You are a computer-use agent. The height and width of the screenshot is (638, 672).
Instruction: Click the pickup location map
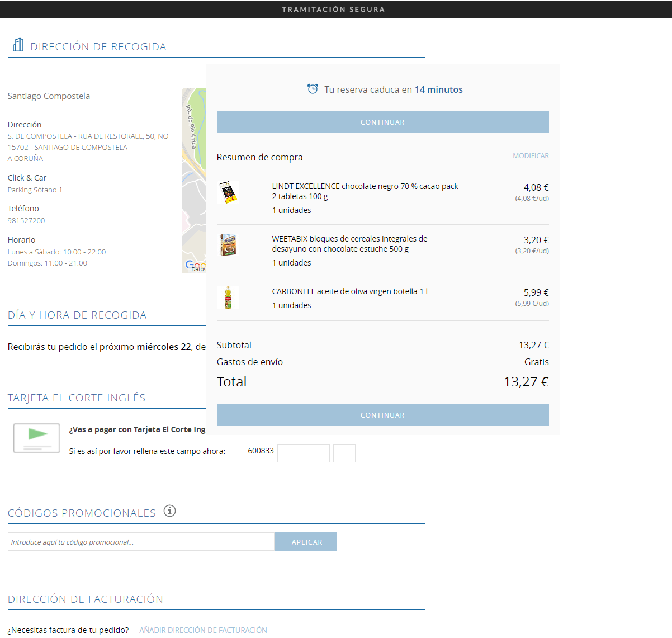coord(193,179)
